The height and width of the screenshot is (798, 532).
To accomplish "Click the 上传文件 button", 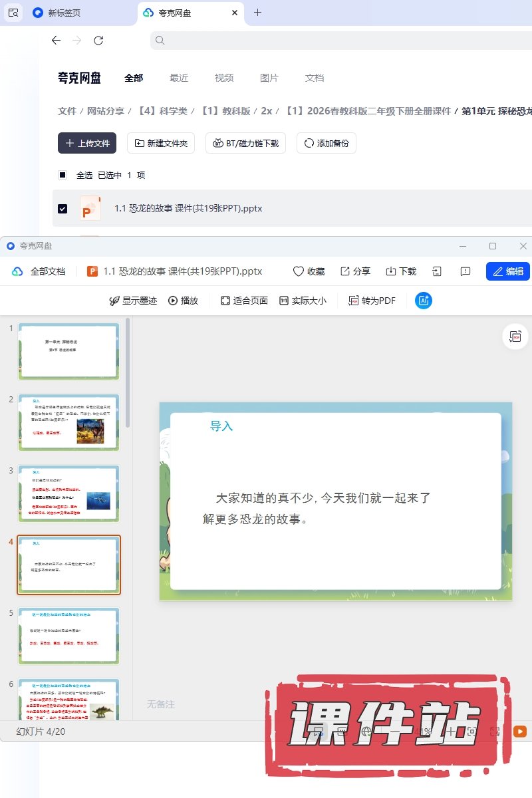I will pos(87,143).
